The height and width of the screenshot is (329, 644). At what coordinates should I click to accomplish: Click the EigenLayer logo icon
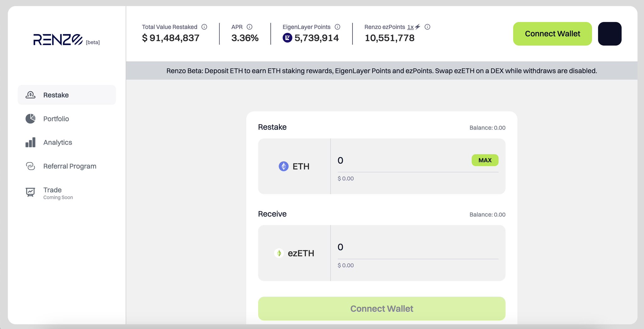(287, 38)
